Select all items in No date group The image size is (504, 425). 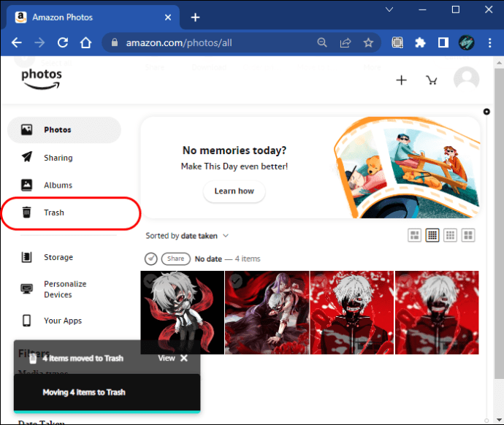click(150, 259)
